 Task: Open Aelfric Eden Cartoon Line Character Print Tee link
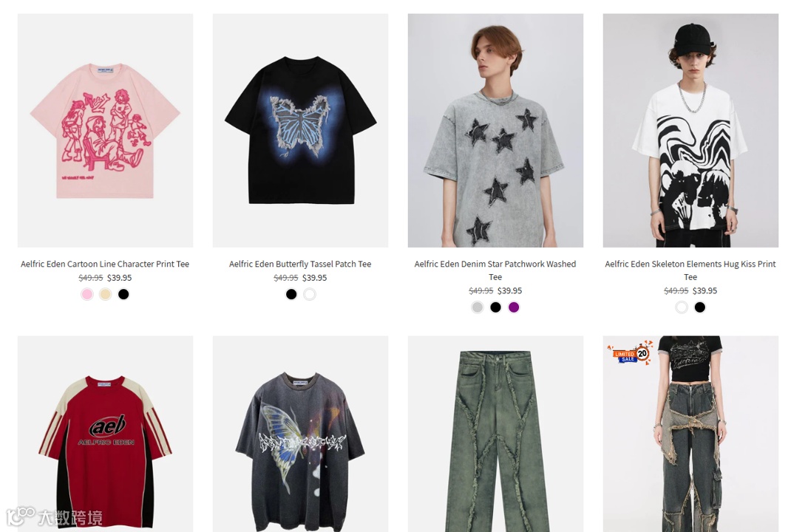point(105,264)
